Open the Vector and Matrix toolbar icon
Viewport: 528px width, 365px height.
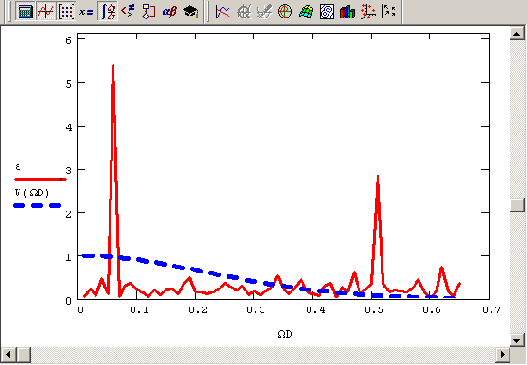66,12
